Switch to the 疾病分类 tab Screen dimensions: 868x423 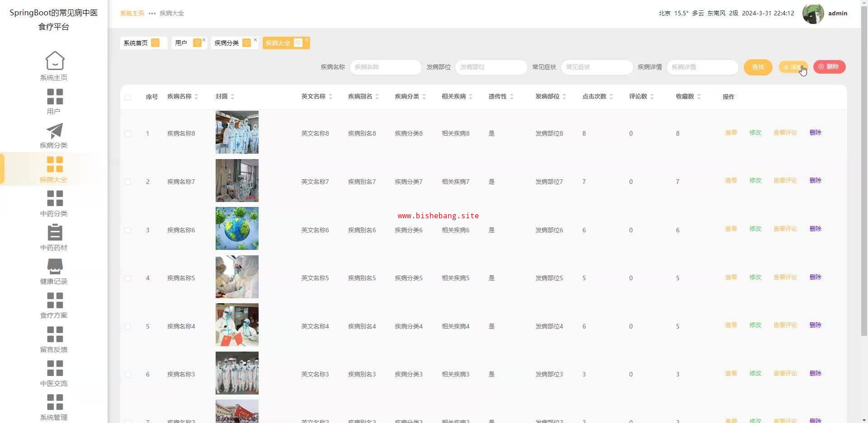[227, 43]
